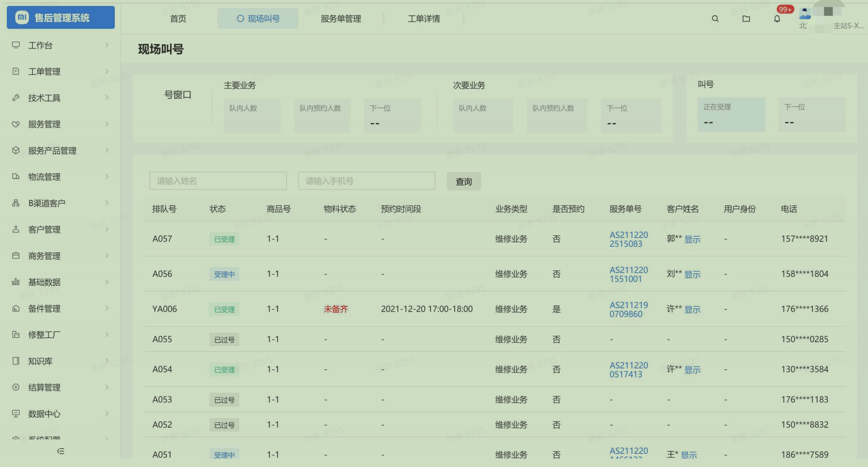Viewport: 868px width, 467px height.
Task: Open the search magnifier icon in header
Action: coord(715,19)
